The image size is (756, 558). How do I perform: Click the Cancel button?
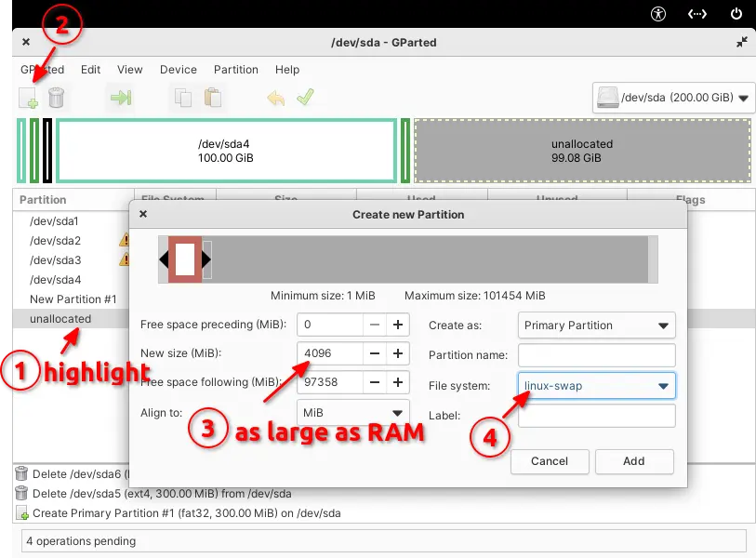tap(549, 461)
